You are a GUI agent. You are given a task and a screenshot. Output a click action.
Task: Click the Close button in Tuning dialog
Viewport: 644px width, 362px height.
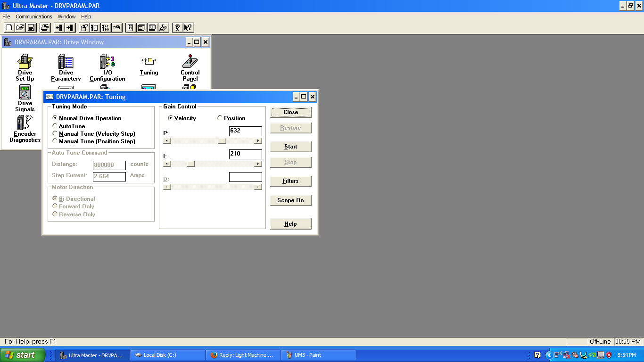pyautogui.click(x=291, y=112)
